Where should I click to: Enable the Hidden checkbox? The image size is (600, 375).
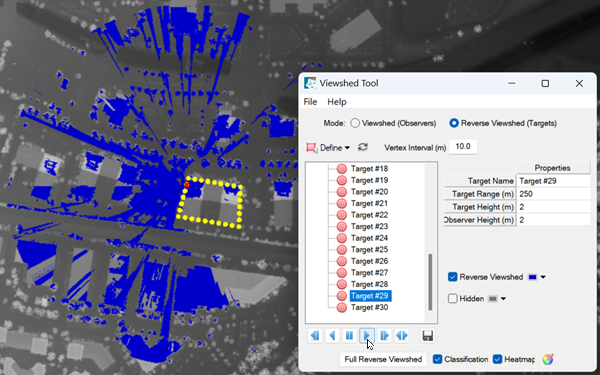point(452,298)
